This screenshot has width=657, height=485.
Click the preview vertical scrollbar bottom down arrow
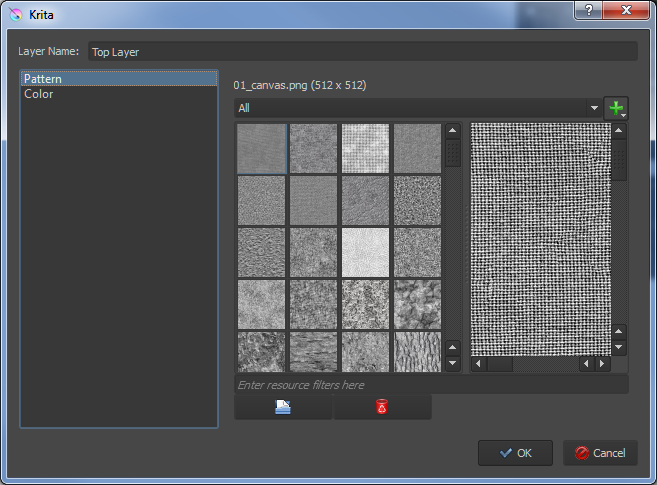click(x=619, y=347)
